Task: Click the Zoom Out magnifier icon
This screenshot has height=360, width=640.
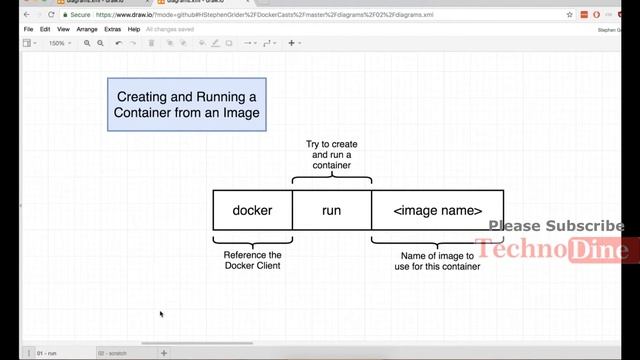Action: click(x=100, y=43)
